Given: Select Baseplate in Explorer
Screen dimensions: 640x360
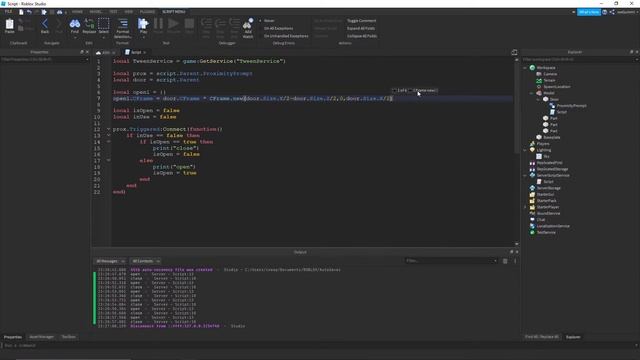Looking at the screenshot, I should [551, 137].
